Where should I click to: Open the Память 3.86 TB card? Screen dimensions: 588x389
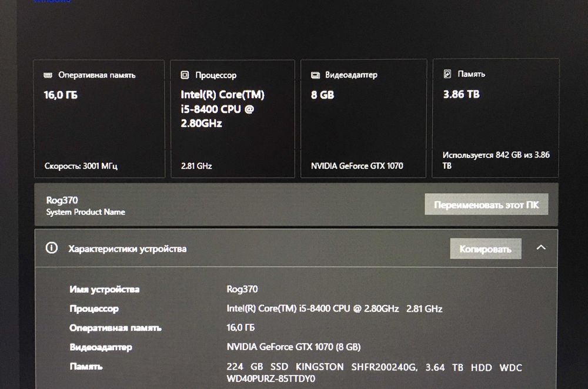pos(495,118)
